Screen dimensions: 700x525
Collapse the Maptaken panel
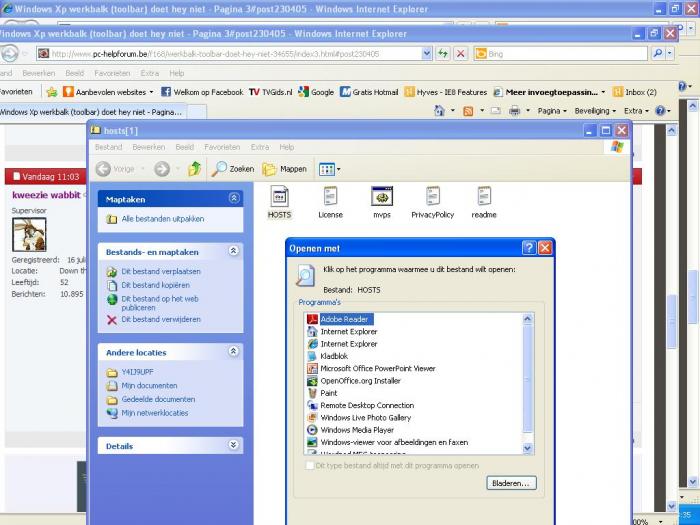233,198
